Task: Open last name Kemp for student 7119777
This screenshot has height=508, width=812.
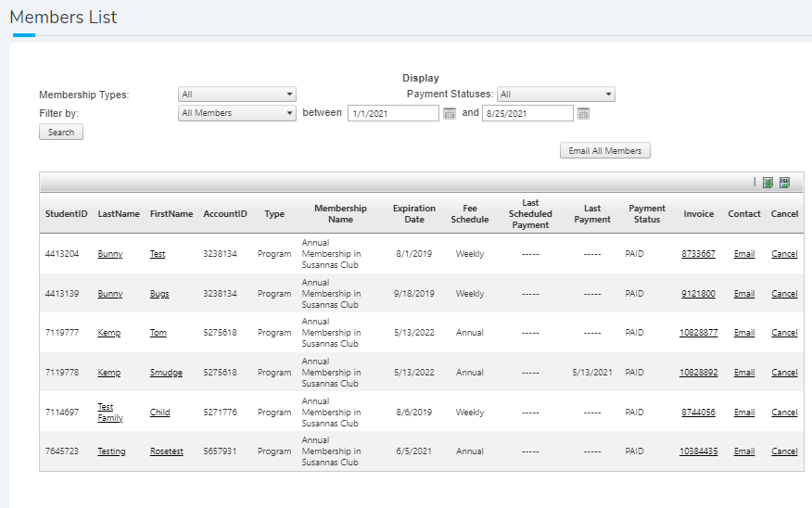Action: [x=109, y=333]
